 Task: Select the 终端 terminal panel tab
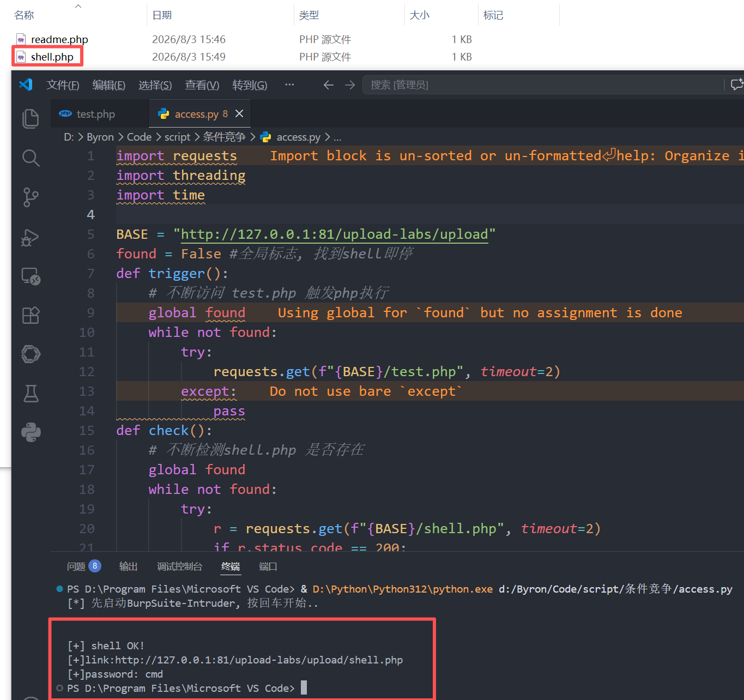coord(231,566)
